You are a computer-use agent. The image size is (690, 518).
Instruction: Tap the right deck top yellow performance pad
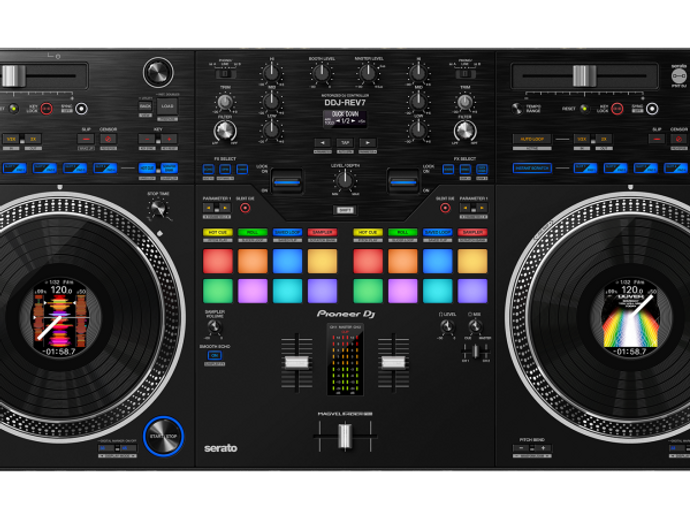coord(473,261)
